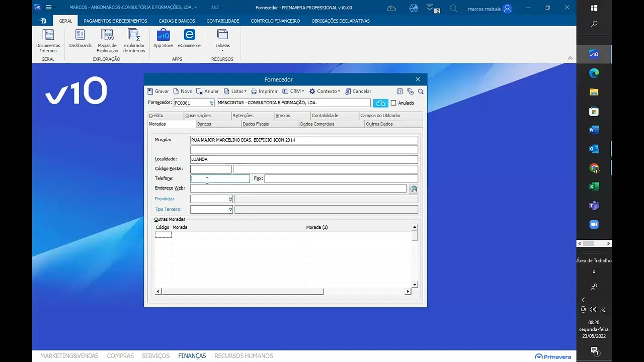
Task: Select the COMPRAS module link
Action: point(120,356)
